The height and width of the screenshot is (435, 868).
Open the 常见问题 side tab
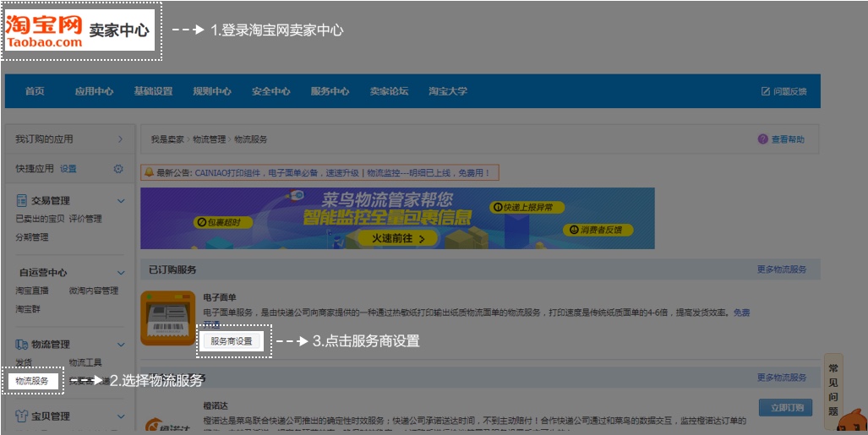pos(833,389)
